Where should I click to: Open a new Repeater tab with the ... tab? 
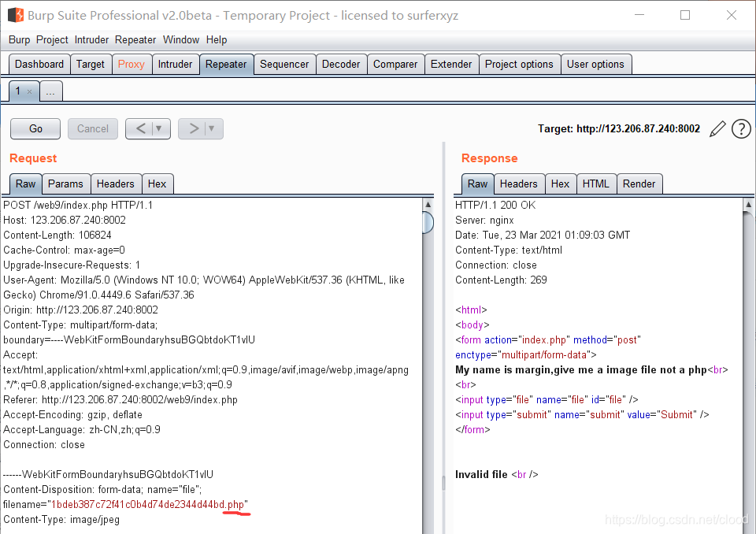51,91
